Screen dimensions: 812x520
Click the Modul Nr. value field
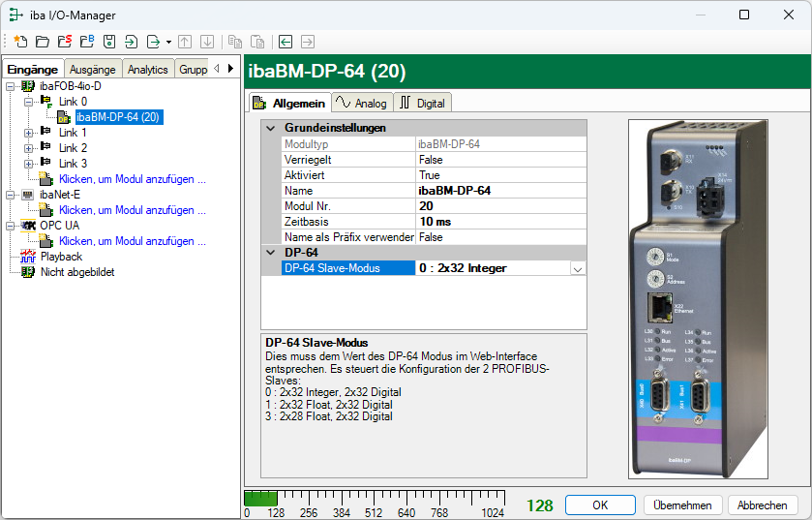pos(500,206)
